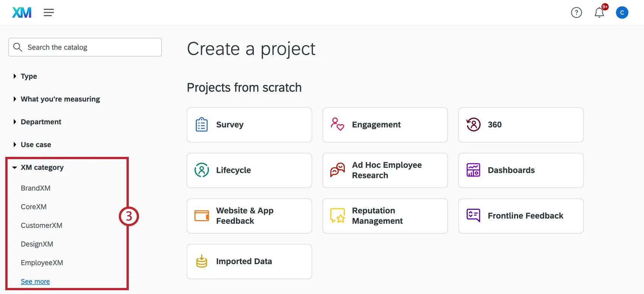
Task: Click the XM logo
Action: tap(22, 13)
